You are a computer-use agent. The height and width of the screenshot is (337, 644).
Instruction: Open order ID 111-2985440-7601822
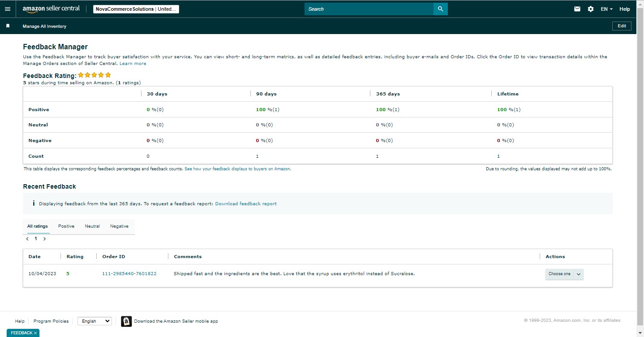pyautogui.click(x=129, y=273)
